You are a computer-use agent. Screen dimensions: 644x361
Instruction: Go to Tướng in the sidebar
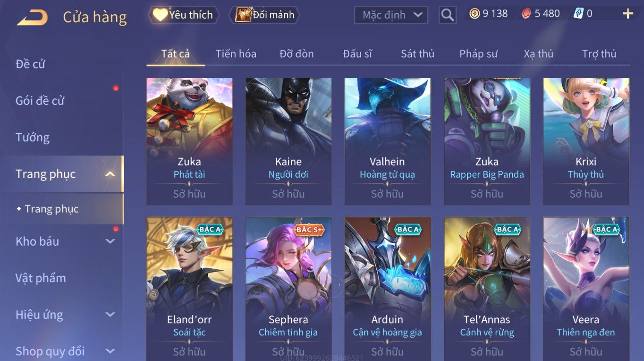(32, 138)
